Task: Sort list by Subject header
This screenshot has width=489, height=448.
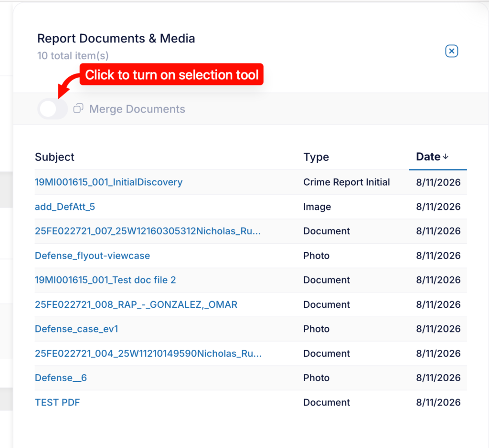Action: [54, 157]
